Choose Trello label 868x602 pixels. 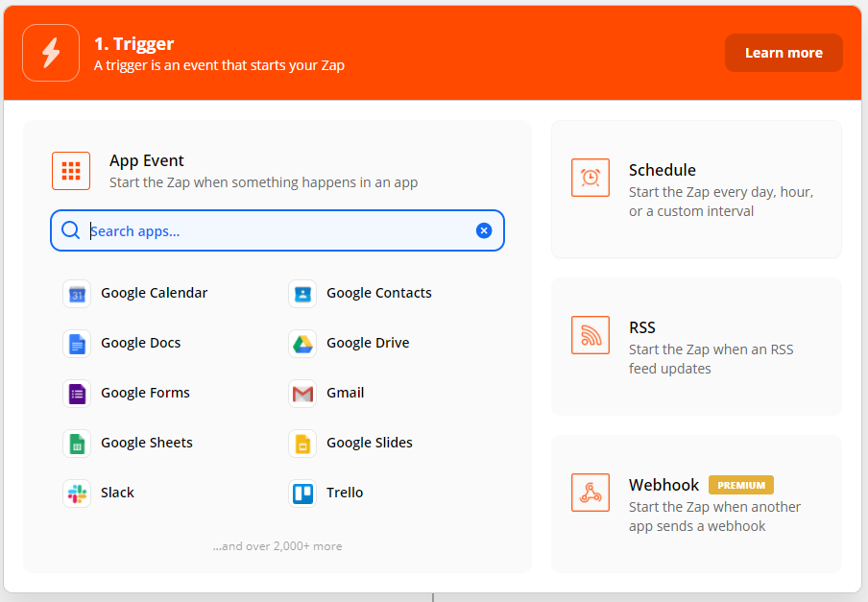click(x=345, y=492)
